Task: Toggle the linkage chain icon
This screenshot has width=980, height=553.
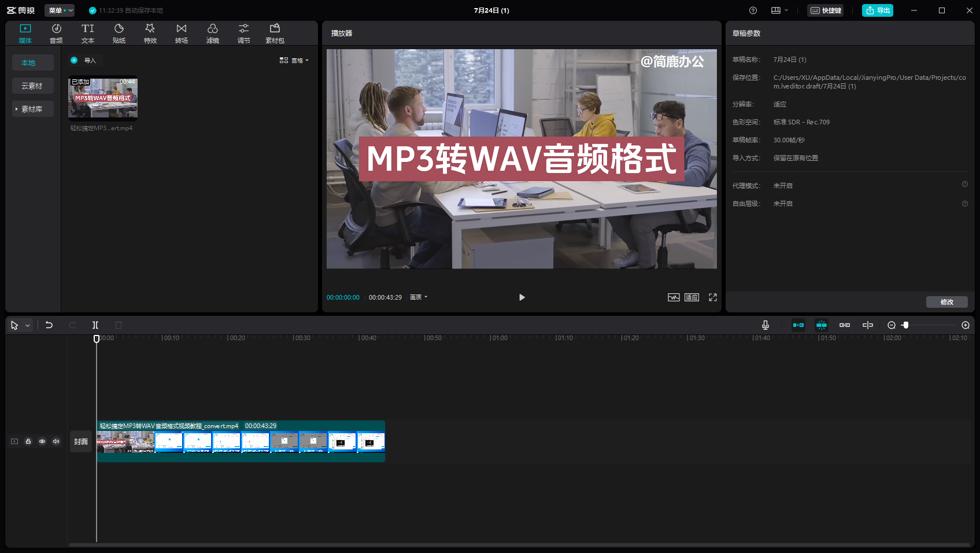Action: coord(845,325)
